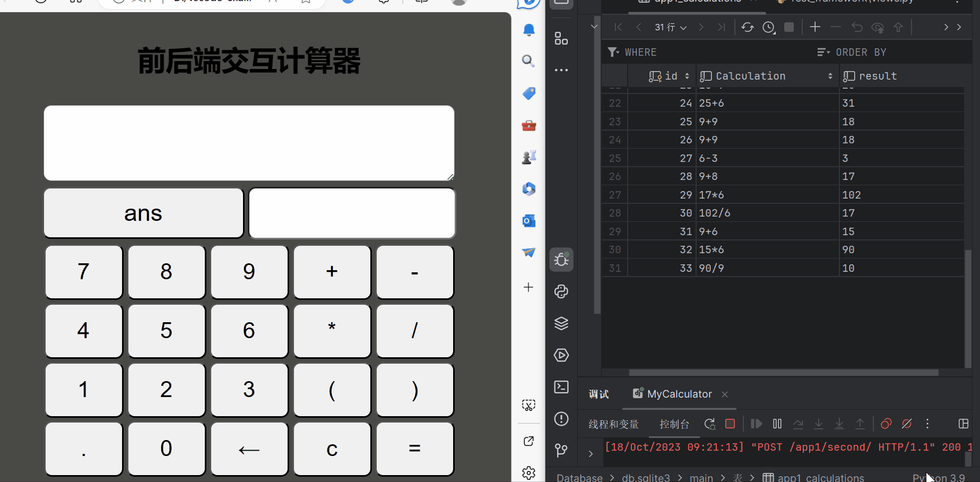The height and width of the screenshot is (482, 980).
Task: Switch to the 线程和变量 tab
Action: coord(613,424)
